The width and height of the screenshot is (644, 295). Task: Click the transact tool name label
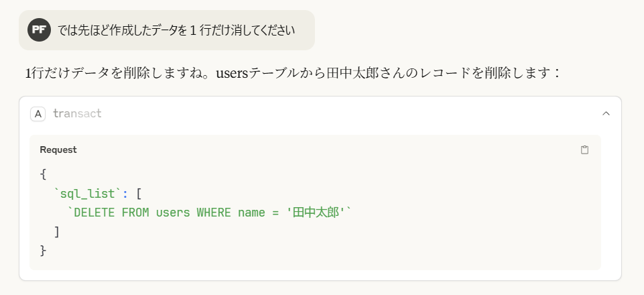coord(77,114)
